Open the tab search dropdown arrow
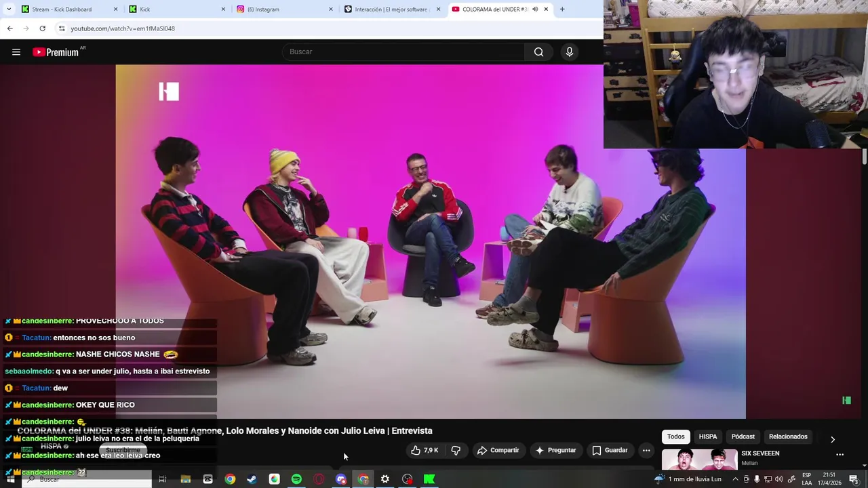The width and height of the screenshot is (868, 488). (x=9, y=9)
